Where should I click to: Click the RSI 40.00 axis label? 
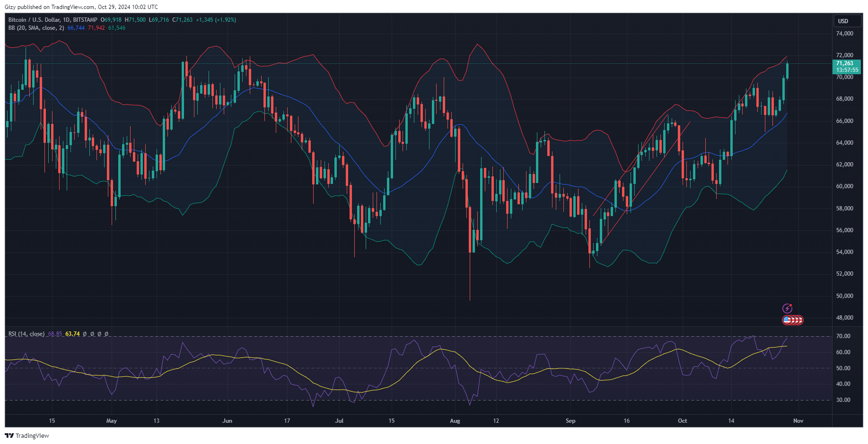843,384
